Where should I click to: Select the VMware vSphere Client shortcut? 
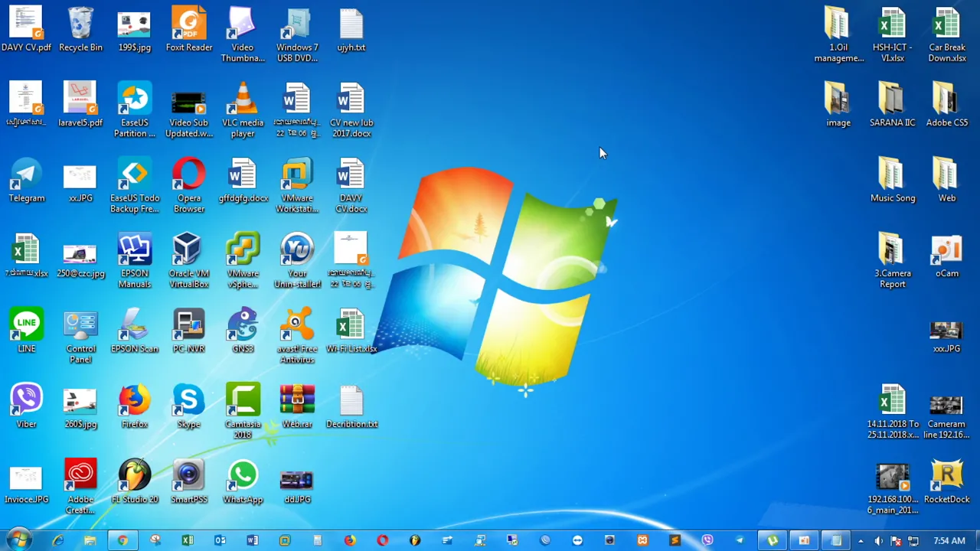coord(243,260)
